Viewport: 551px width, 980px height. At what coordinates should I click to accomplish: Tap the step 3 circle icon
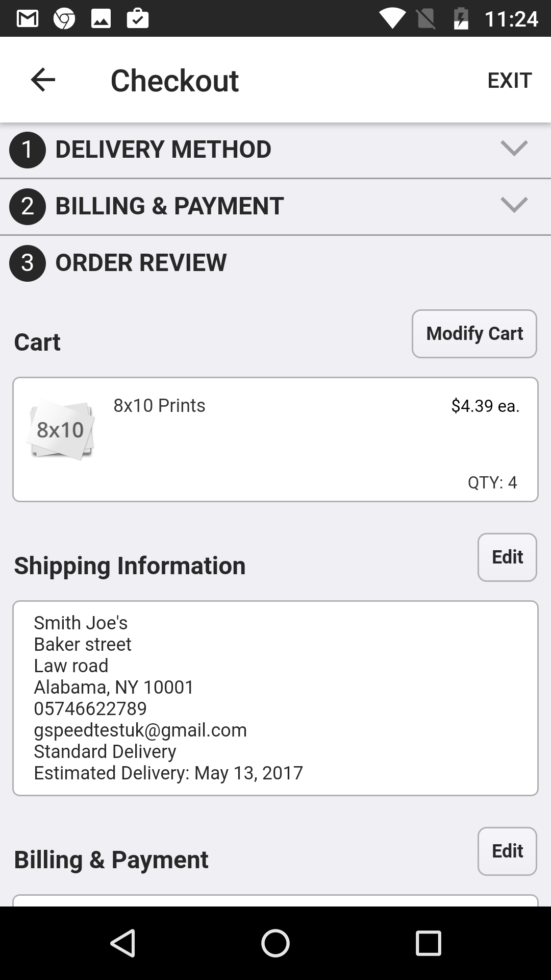point(28,263)
